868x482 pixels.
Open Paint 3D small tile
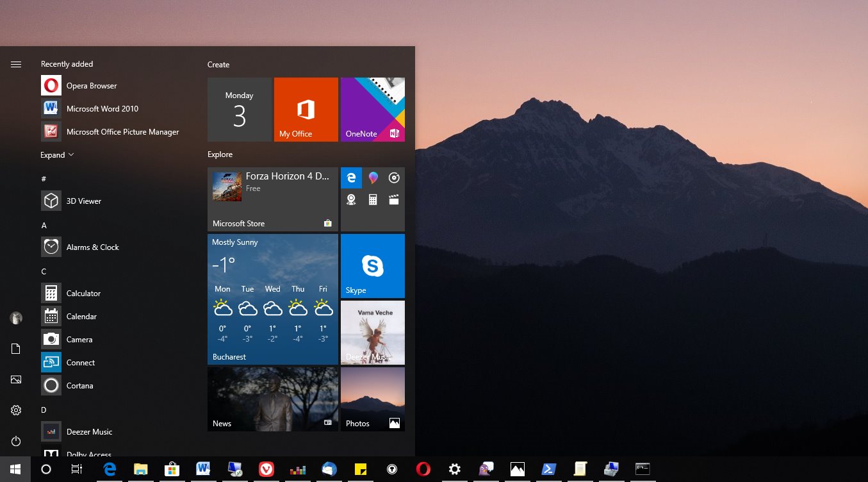(x=373, y=178)
